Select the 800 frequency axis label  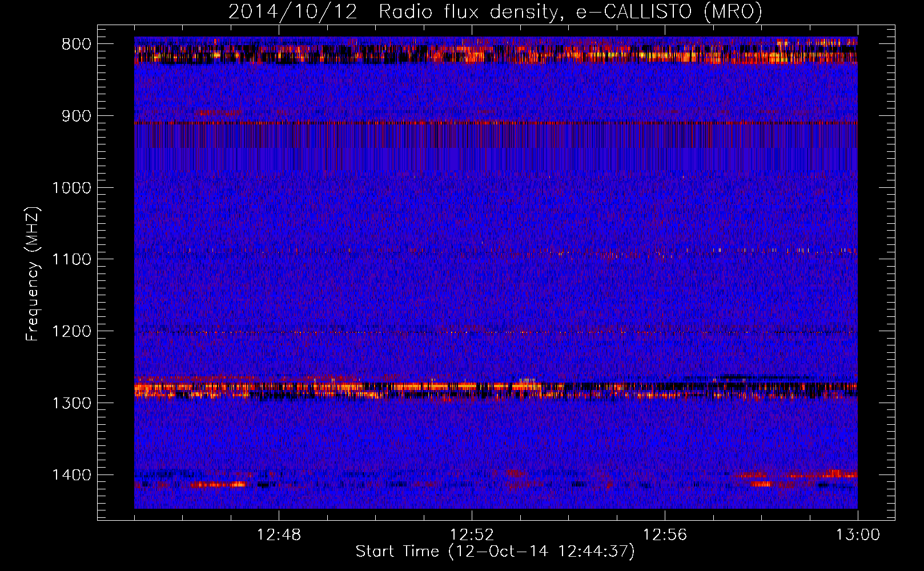[x=76, y=45]
